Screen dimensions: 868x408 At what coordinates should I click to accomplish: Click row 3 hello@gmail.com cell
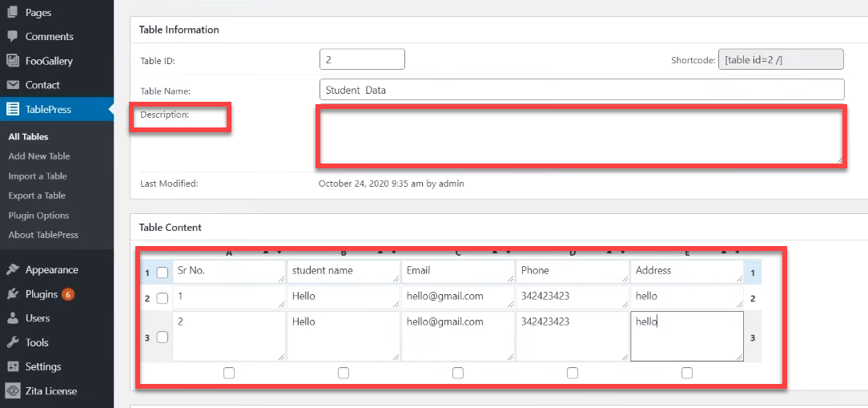(458, 337)
